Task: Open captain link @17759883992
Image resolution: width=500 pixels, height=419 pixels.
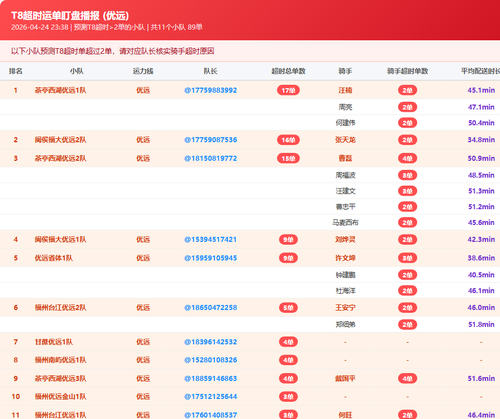Action: click(211, 90)
